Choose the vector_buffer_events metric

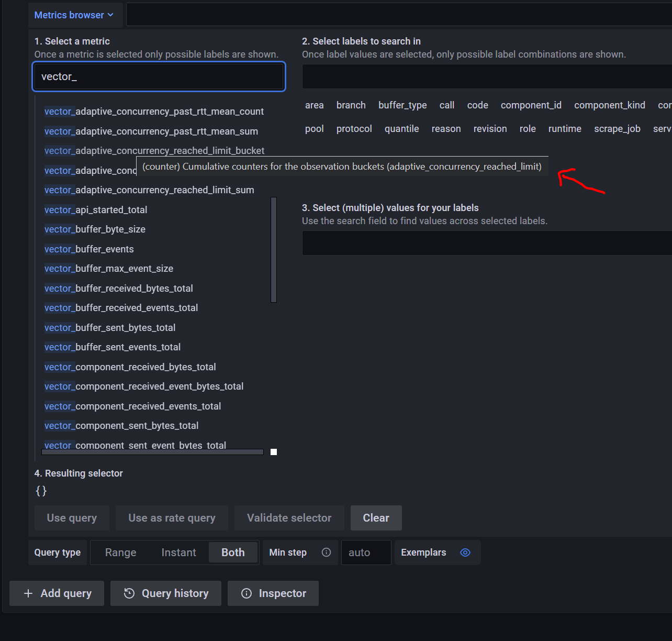click(x=89, y=249)
